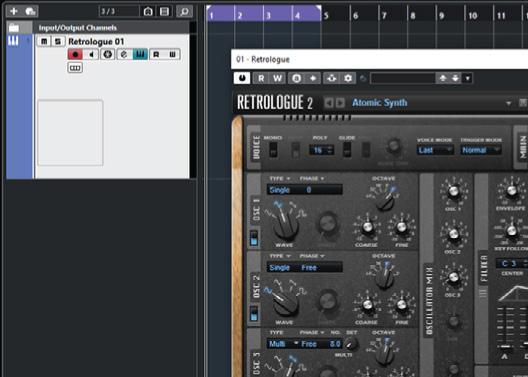Open the preset management dropdown arrow
The height and width of the screenshot is (377, 528).
pyautogui.click(x=467, y=79)
